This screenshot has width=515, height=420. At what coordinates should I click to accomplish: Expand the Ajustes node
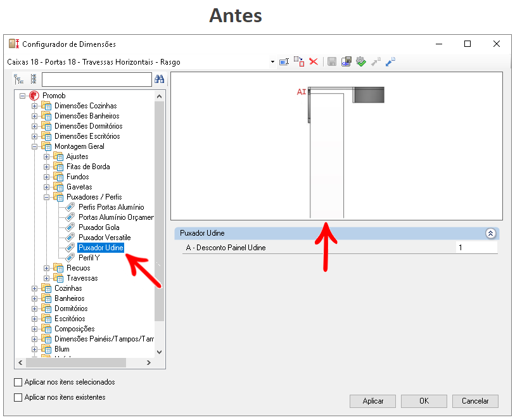(x=46, y=157)
